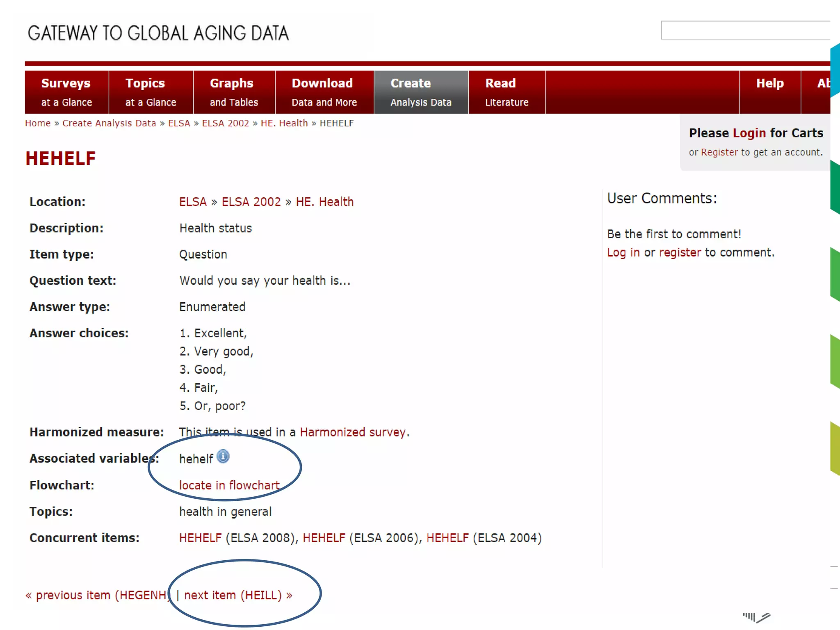Viewport: 840px width, 630px height.
Task: Click the info icon beside hehelf
Action: [223, 457]
